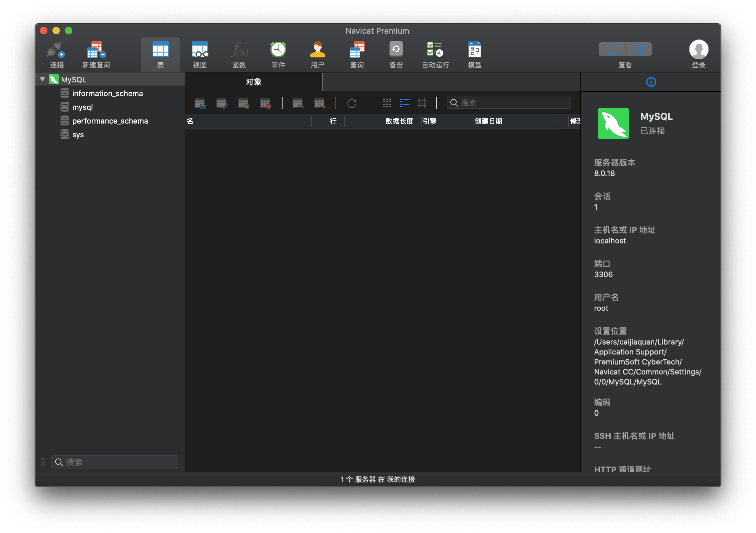Click the server version value 8.0.18

coord(604,174)
